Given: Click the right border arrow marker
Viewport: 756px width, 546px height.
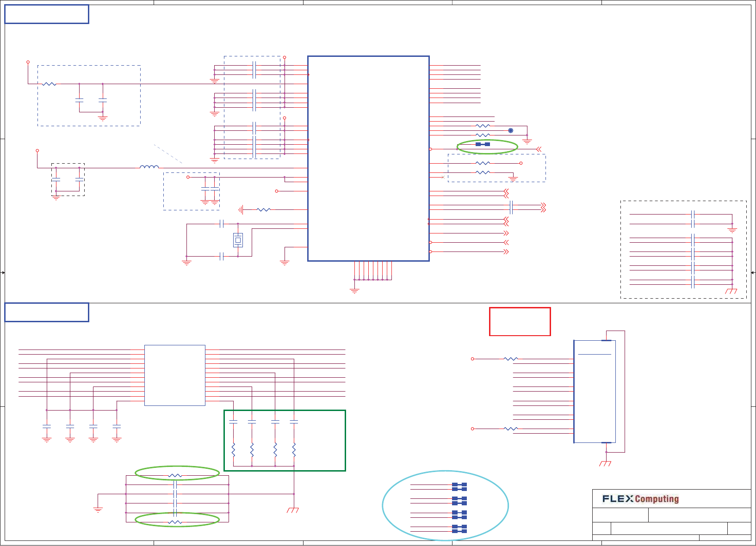Looking at the screenshot, I should 753,273.
